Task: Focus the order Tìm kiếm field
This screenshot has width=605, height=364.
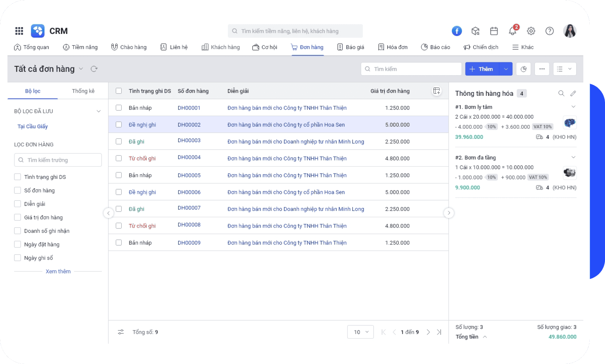Action: coord(411,69)
